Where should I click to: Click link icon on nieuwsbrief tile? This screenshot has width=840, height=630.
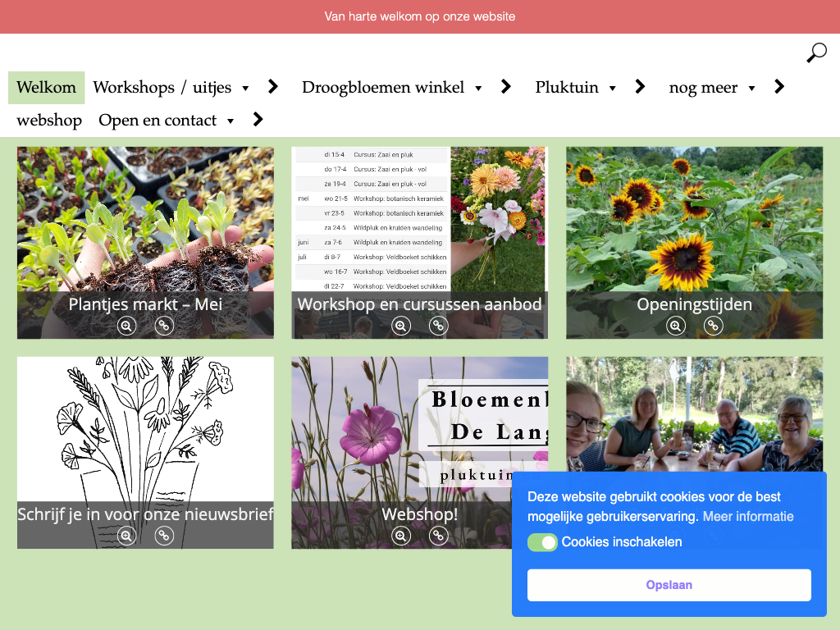(x=165, y=536)
